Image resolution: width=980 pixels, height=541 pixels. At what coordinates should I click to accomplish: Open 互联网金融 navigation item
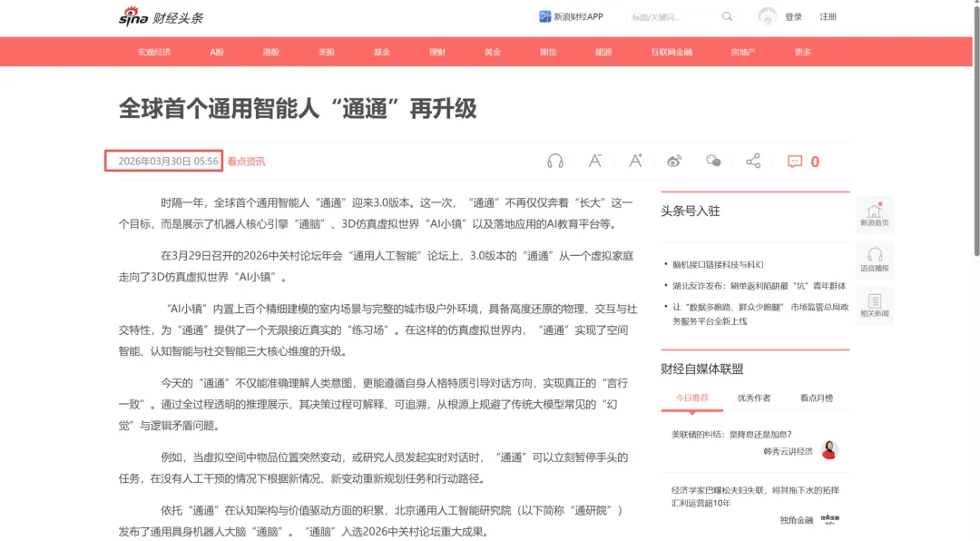671,52
